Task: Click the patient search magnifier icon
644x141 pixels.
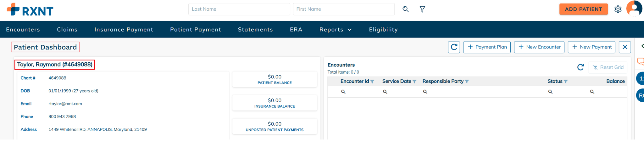Action: [406, 9]
